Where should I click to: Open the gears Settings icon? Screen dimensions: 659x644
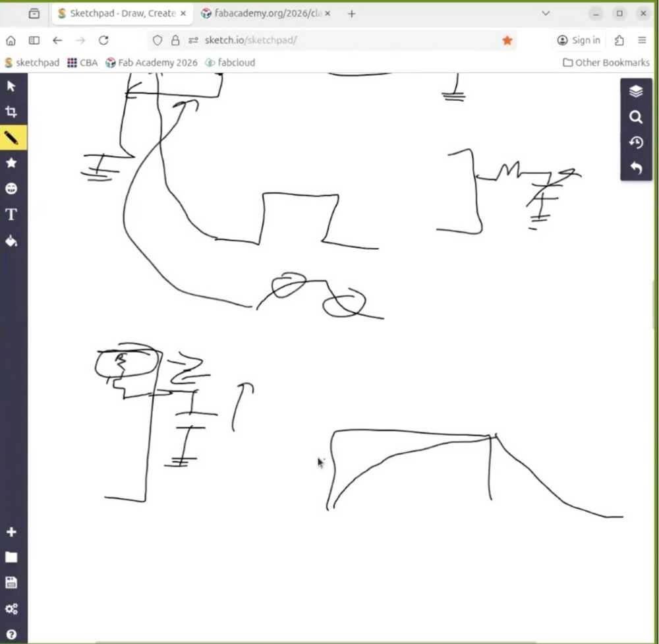pos(11,608)
